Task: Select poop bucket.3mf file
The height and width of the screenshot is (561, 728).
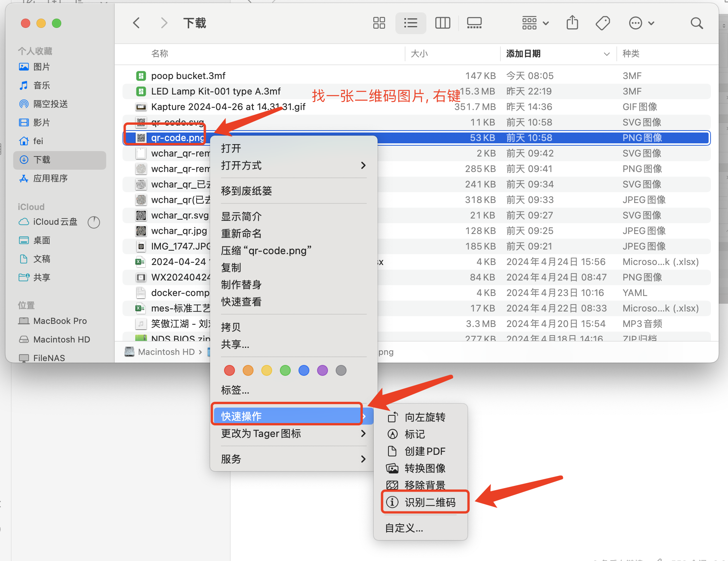Action: (416, 76)
